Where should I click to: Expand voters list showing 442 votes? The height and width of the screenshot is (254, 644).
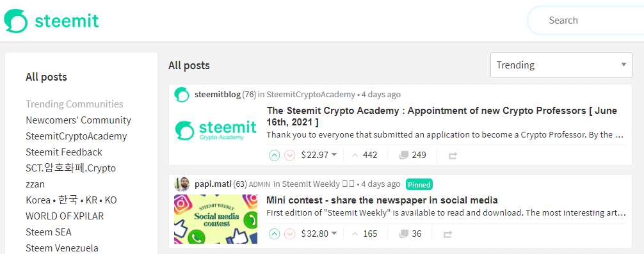pos(365,155)
